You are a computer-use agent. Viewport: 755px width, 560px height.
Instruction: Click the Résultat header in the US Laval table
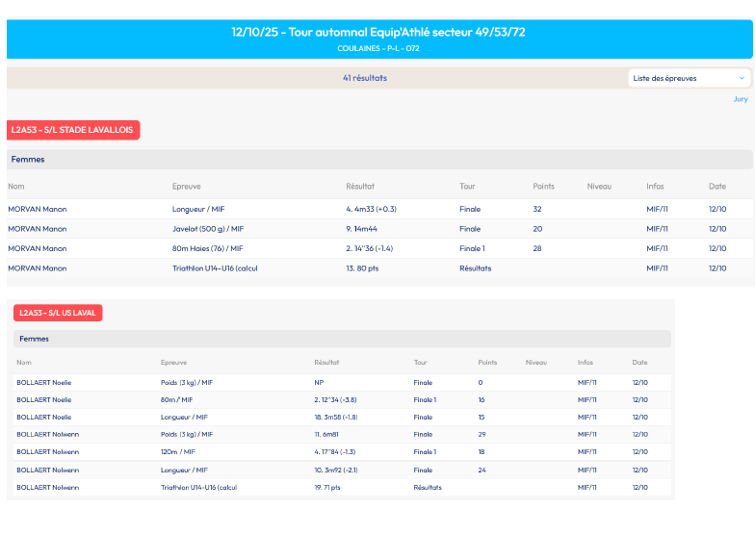tap(326, 363)
